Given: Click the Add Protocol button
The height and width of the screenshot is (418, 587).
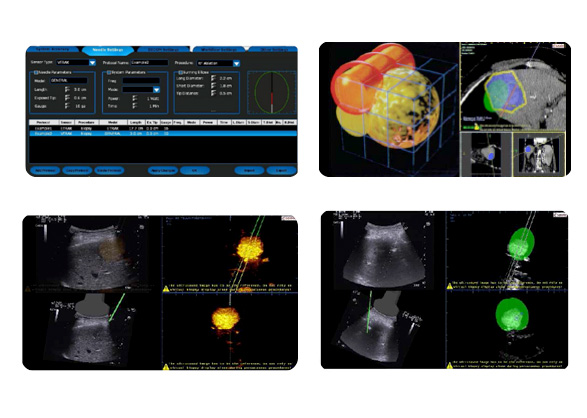Looking at the screenshot, I should point(45,171).
